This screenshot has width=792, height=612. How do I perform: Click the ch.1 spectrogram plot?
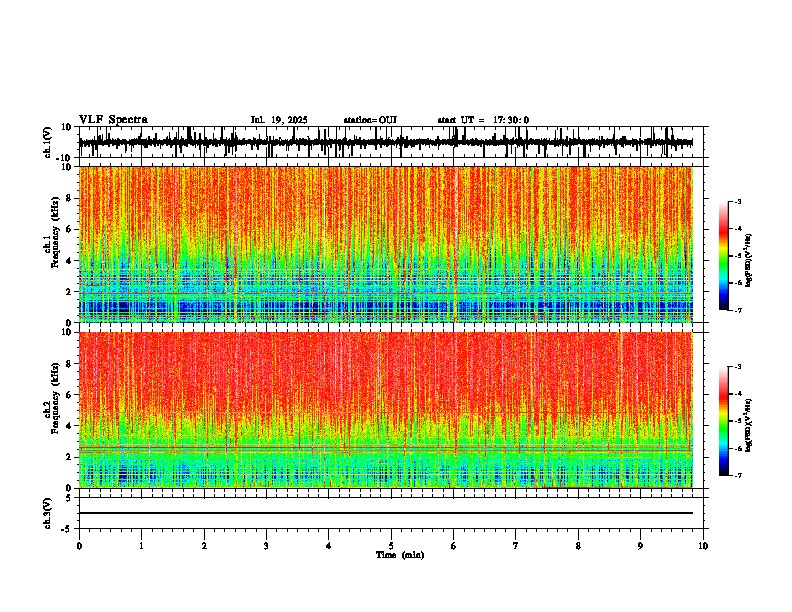tap(386, 244)
